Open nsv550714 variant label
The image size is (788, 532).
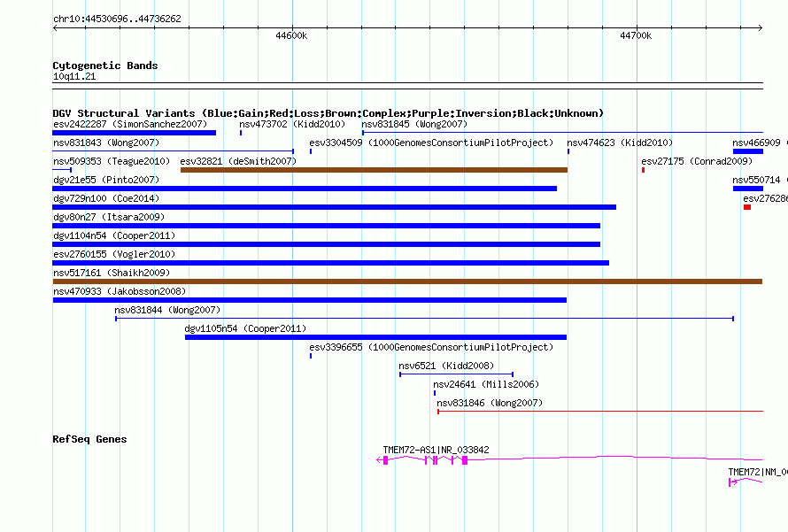coord(756,180)
